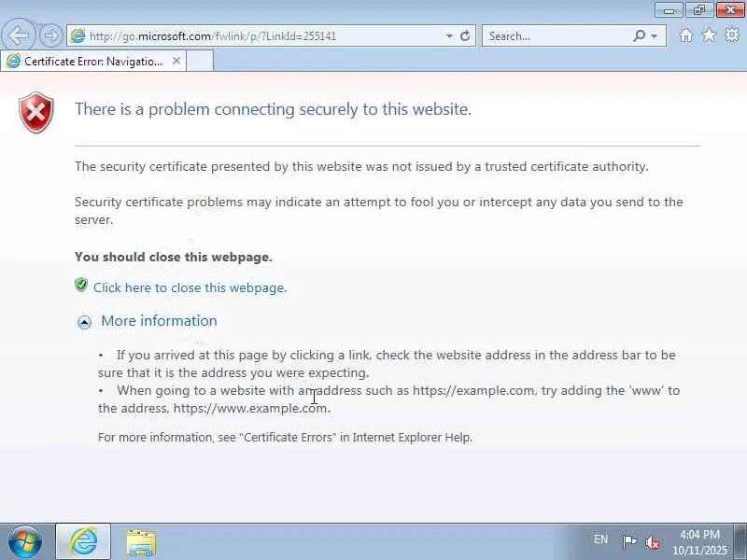The image size is (747, 560).
Task: Collapse More information round arrow button
Action: click(84, 323)
